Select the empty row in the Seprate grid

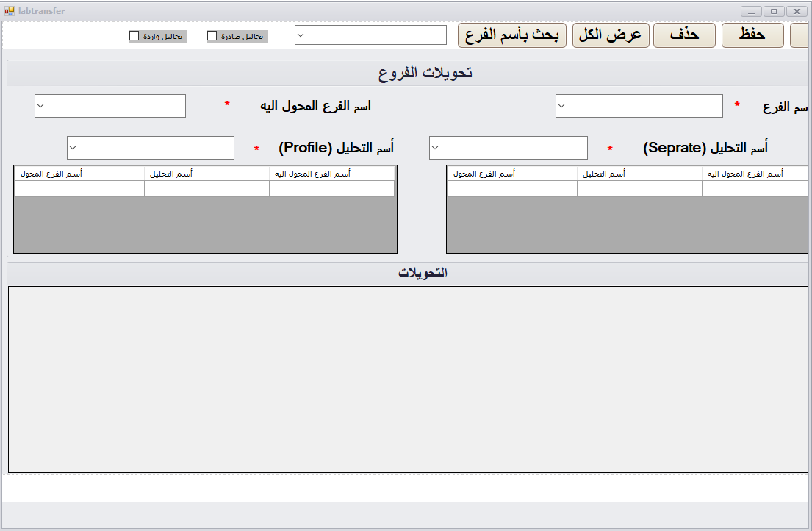(x=639, y=189)
